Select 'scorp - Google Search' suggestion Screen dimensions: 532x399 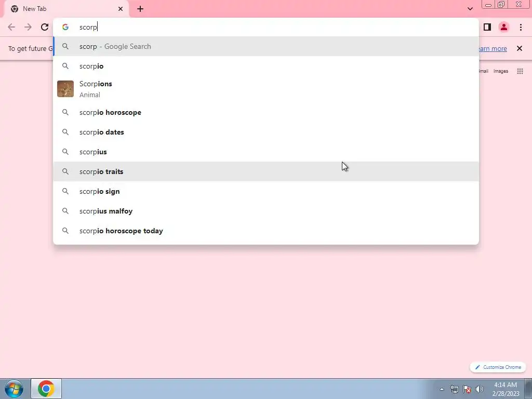pyautogui.click(x=266, y=46)
